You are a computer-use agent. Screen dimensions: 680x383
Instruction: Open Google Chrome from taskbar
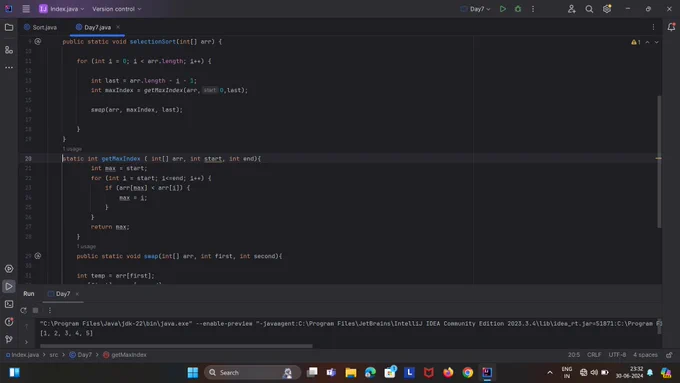468,373
